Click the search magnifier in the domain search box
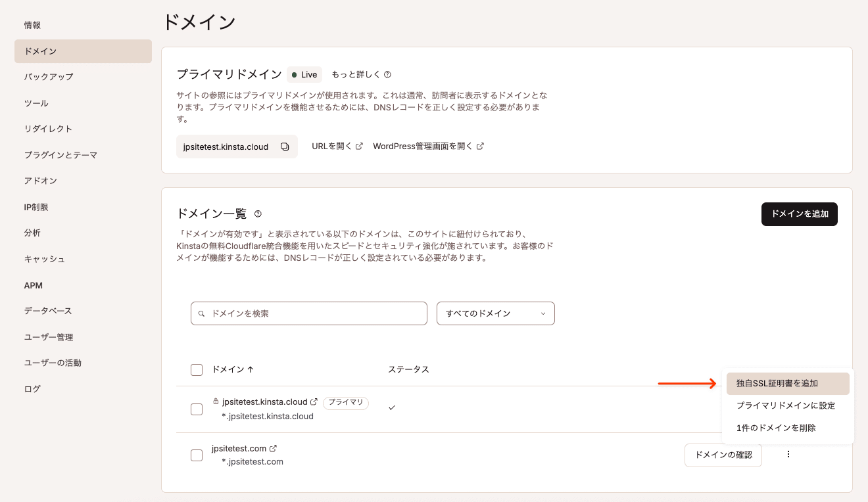Screen dimensions: 868x502 tap(201, 313)
